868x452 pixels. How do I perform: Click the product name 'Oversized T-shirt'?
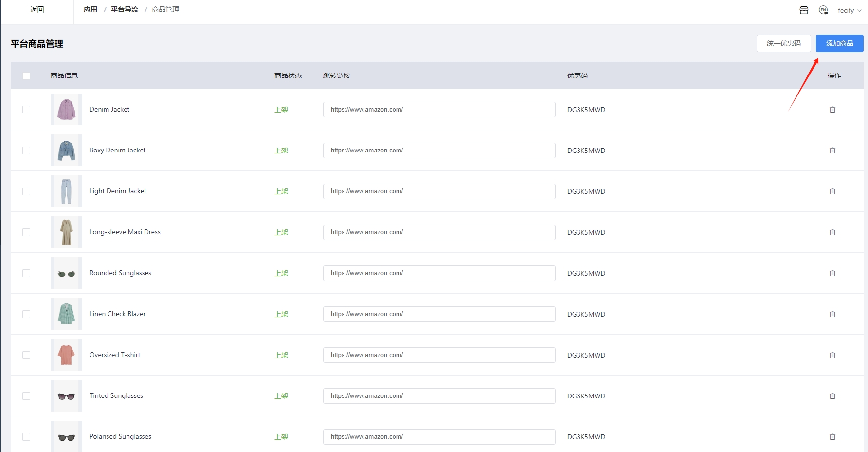(115, 355)
